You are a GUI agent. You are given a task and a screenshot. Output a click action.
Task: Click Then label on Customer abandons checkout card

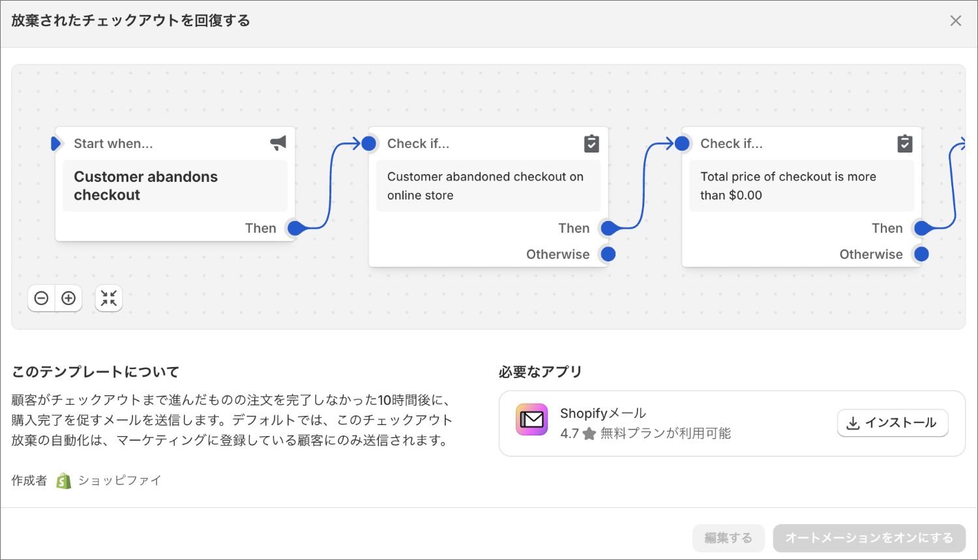click(x=261, y=228)
